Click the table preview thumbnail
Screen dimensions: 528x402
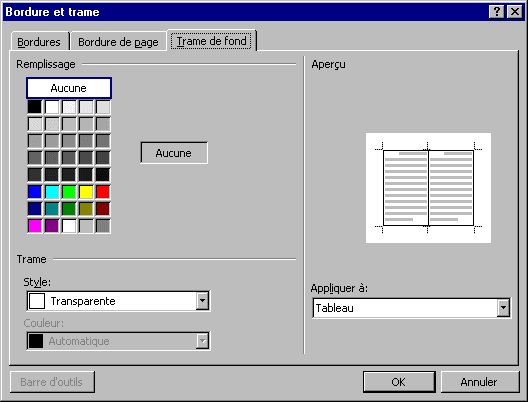tap(428, 188)
